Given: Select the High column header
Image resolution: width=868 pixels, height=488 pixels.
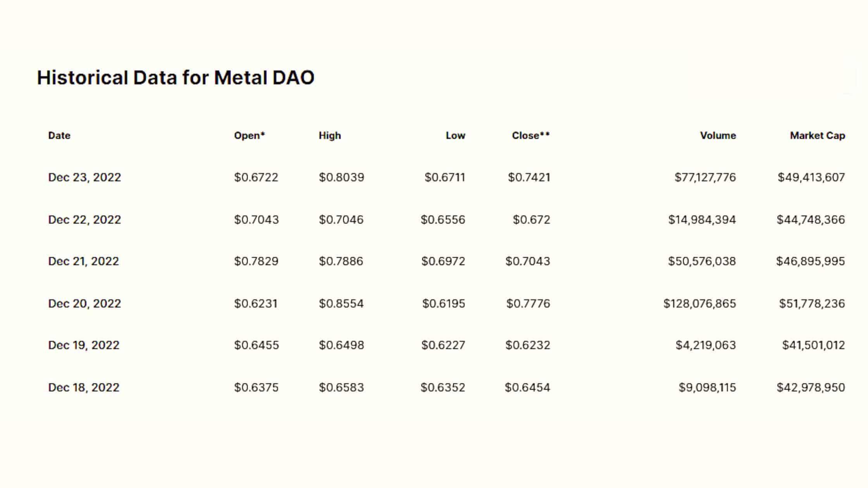Looking at the screenshot, I should click(x=330, y=136).
